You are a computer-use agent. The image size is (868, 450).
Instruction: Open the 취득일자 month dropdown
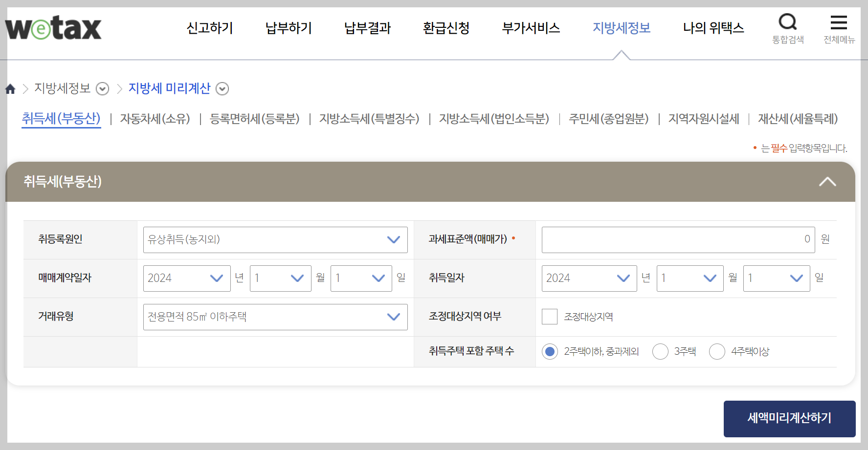690,279
